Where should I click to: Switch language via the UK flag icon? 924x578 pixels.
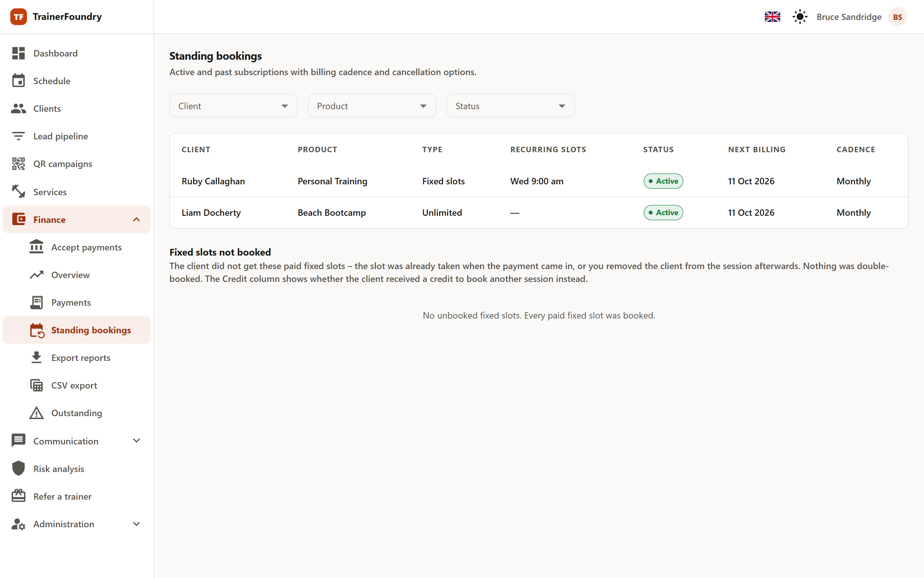[x=773, y=17]
